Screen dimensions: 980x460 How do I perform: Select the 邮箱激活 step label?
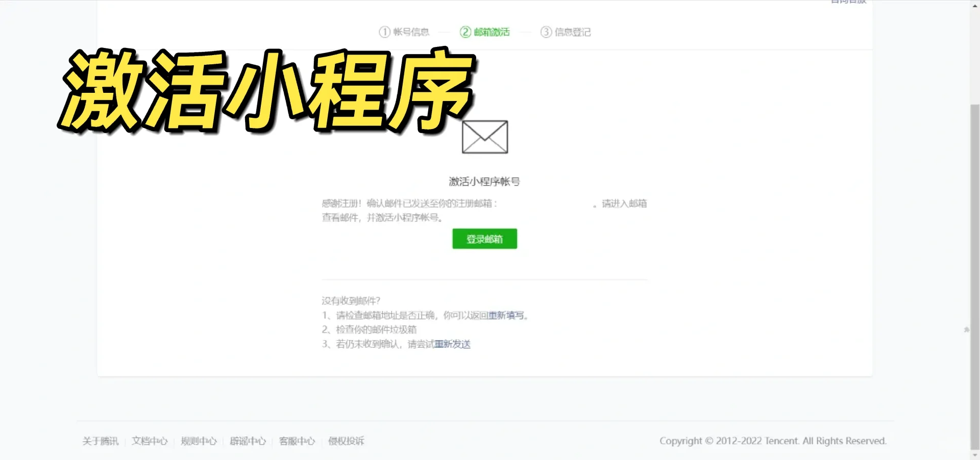click(x=492, y=32)
